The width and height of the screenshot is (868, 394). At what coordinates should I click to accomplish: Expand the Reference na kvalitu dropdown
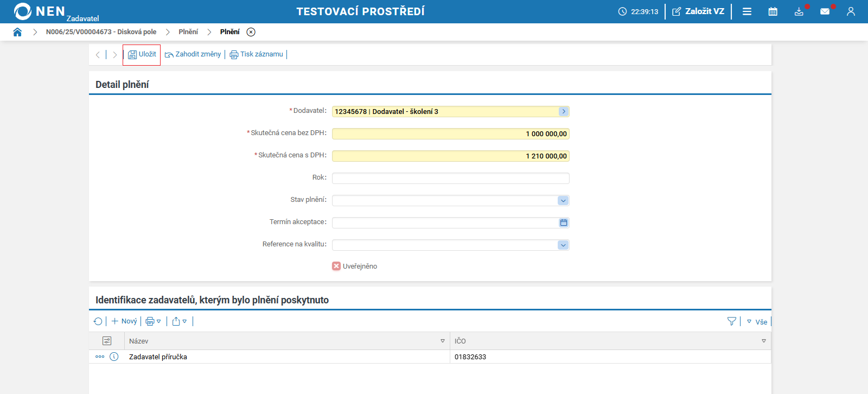click(x=563, y=245)
